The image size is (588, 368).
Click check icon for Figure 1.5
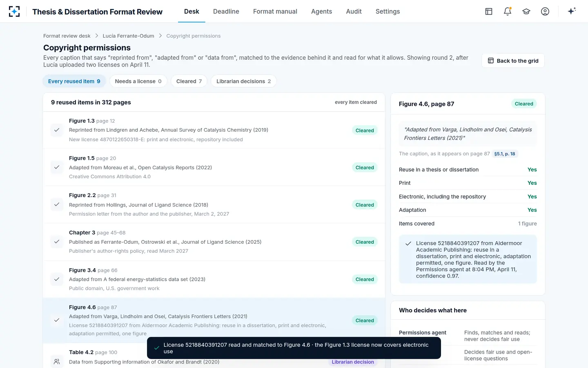coord(57,167)
